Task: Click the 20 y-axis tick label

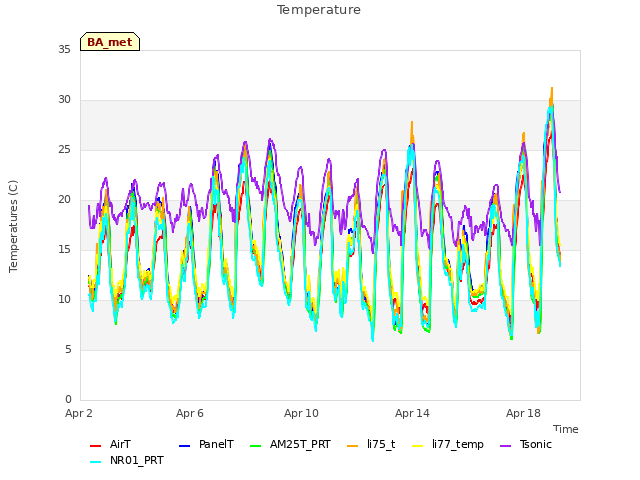Action: 64,200
